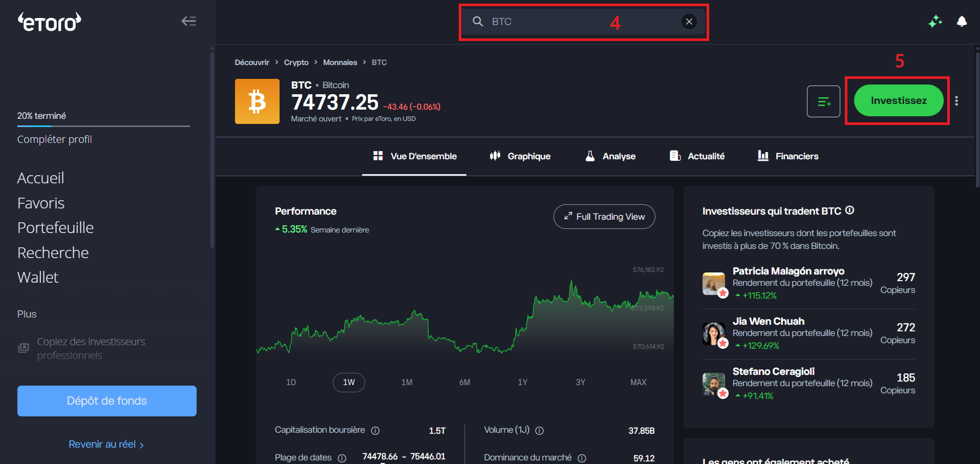Click the 20% terminé progress bar
980x464 pixels.
pyautogui.click(x=103, y=125)
